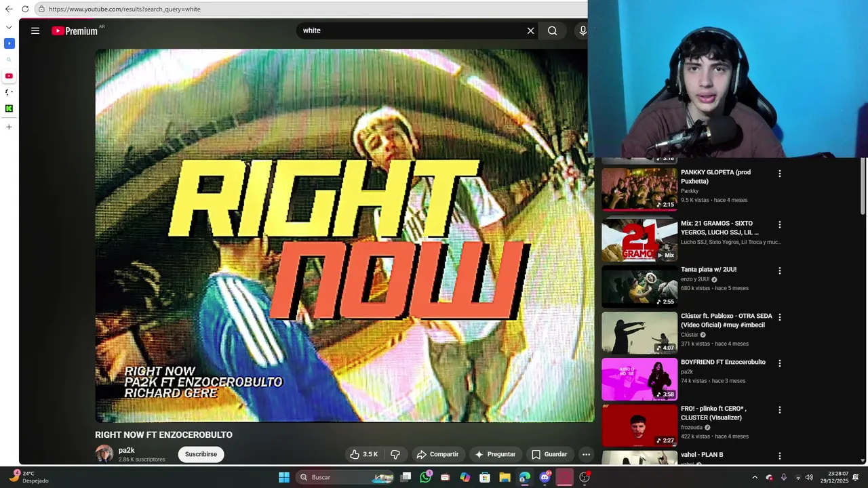Open Microsoft Store from the taskbar
Image resolution: width=868 pixels, height=488 pixels.
click(485, 477)
